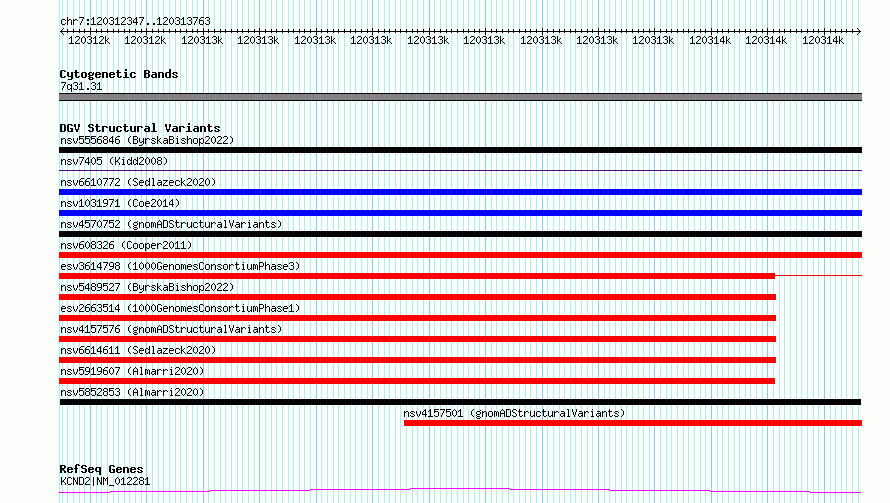Select nsv4570752 (gnomADStructuralVariants) label
This screenshot has height=503, width=890.
click(x=171, y=224)
